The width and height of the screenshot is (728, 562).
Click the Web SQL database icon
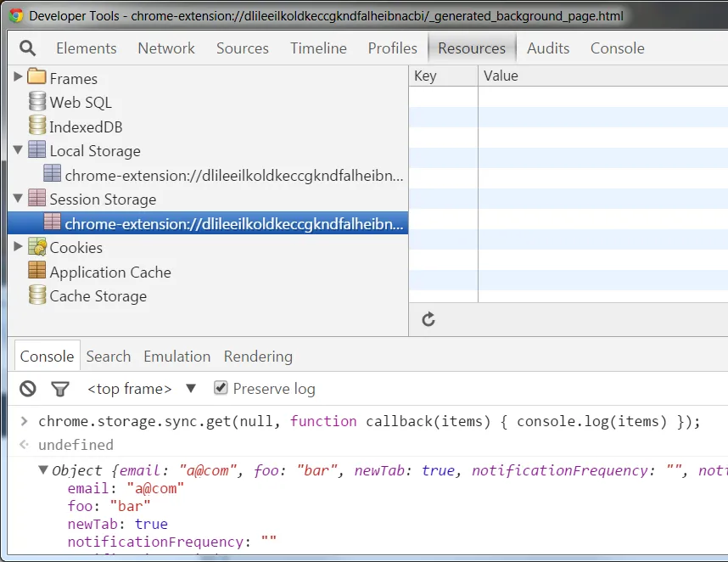[36, 102]
